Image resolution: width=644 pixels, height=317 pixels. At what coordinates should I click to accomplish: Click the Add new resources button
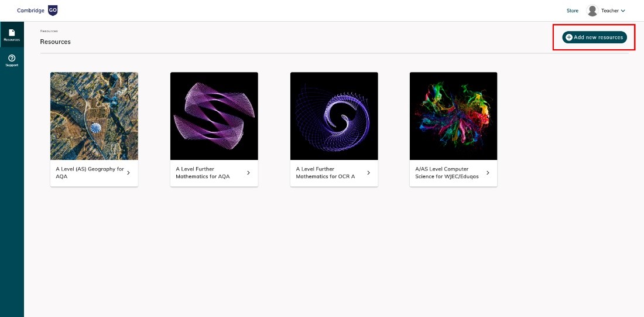click(594, 38)
